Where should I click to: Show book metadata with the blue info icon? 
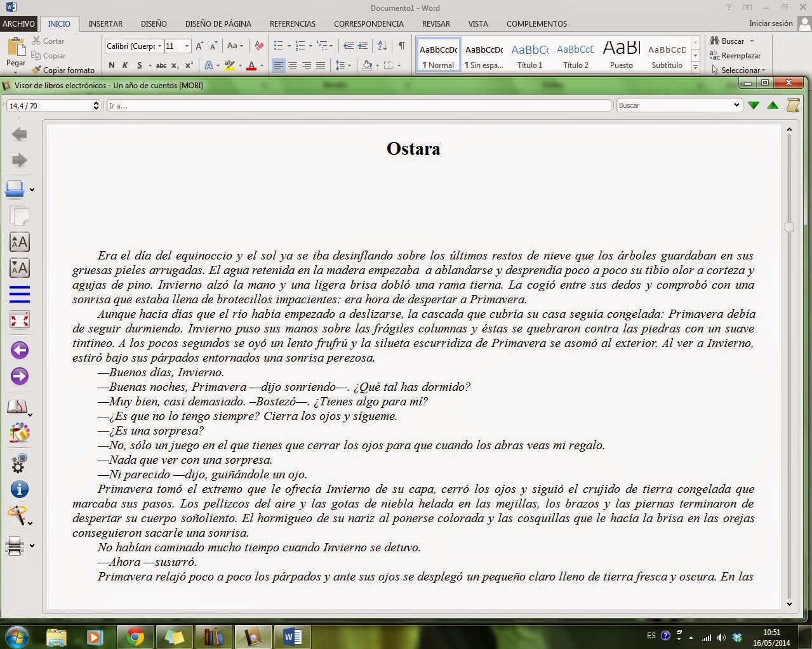[x=20, y=489]
